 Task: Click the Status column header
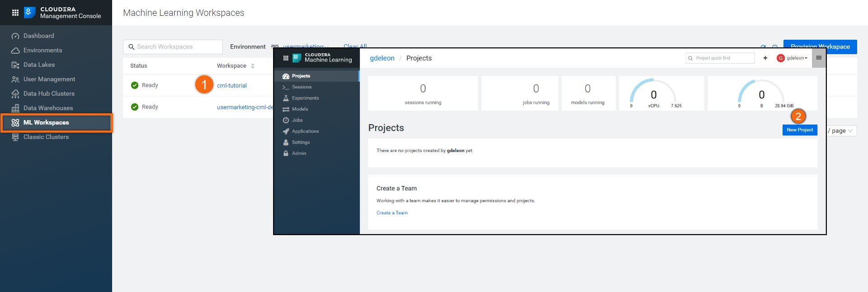tap(138, 65)
